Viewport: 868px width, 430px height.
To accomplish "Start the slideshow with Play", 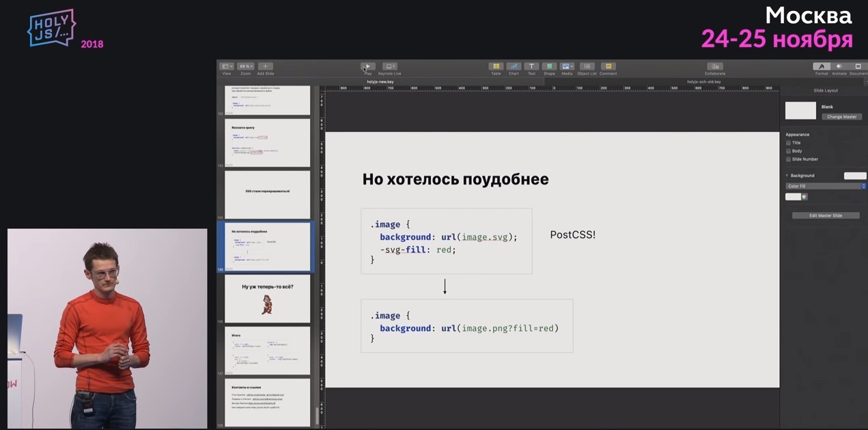I will tap(367, 66).
